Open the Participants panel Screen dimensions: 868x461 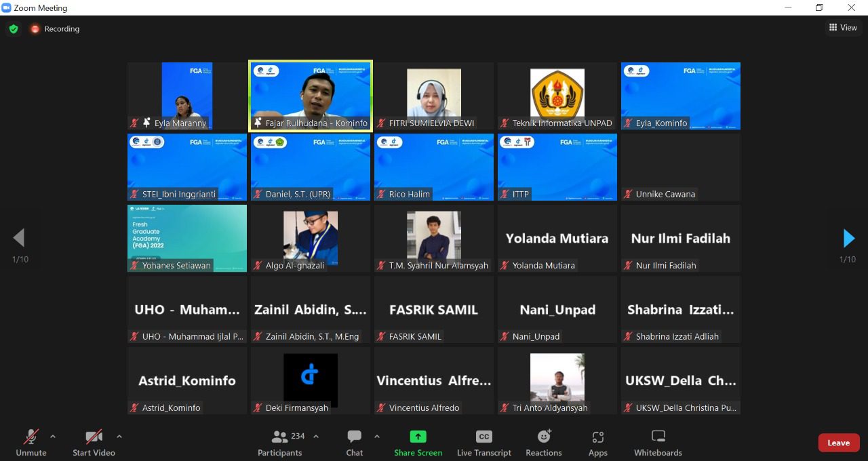tap(279, 443)
